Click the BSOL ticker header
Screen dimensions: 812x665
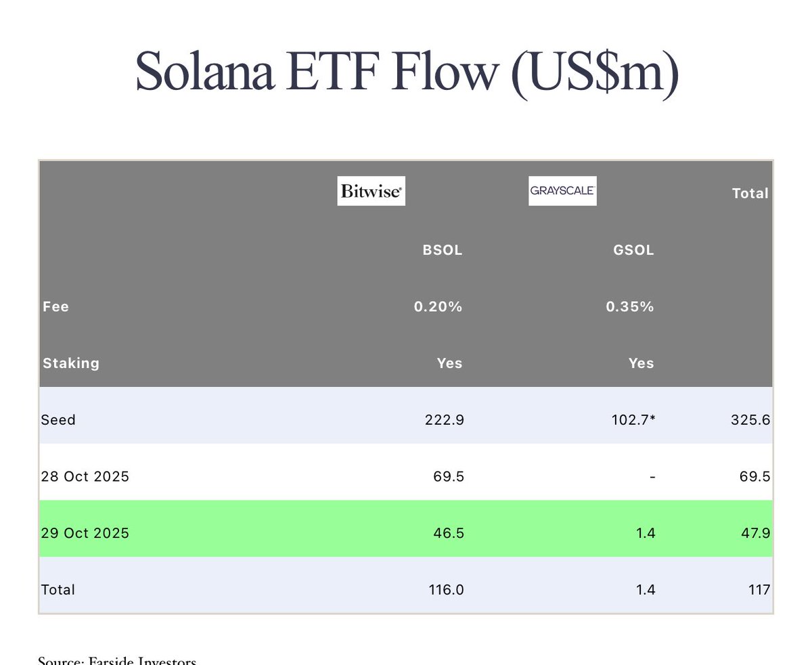click(443, 250)
